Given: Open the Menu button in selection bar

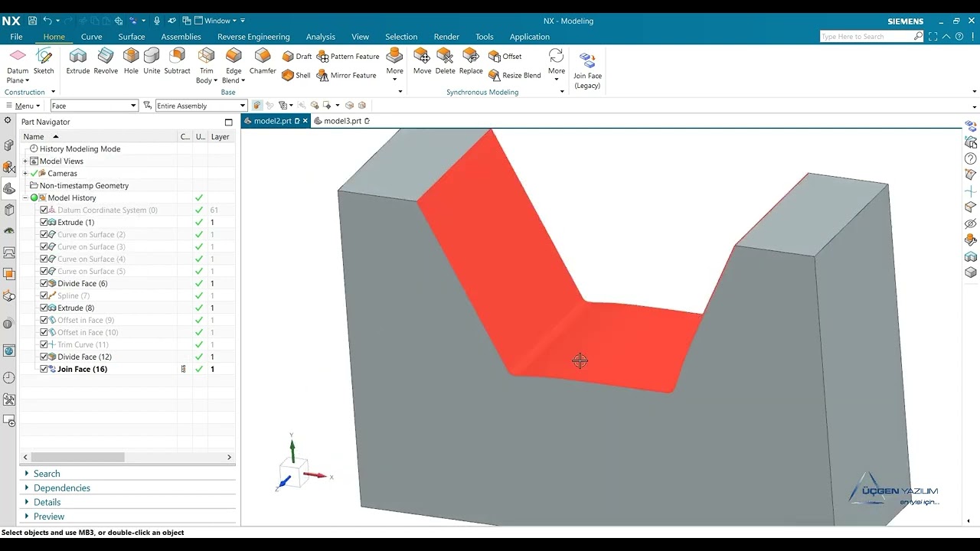Looking at the screenshot, I should pos(23,106).
